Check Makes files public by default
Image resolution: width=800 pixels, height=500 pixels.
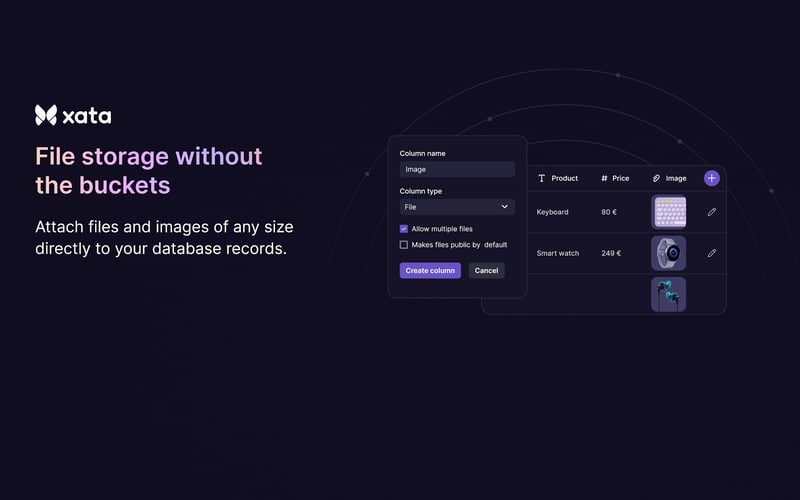pyautogui.click(x=404, y=245)
